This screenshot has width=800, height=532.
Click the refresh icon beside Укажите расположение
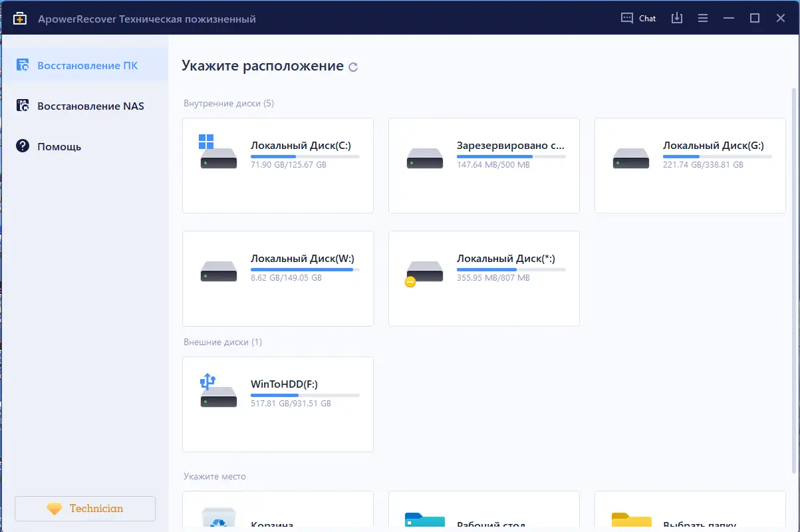click(353, 66)
